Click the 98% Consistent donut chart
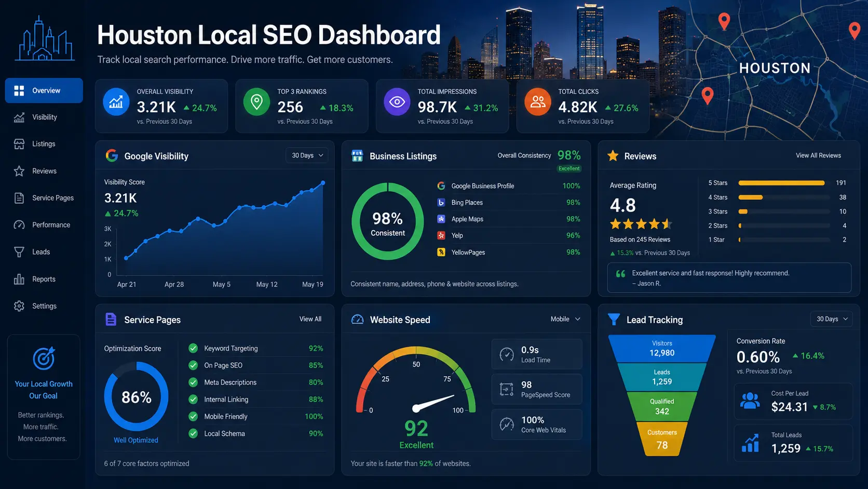 pos(388,221)
